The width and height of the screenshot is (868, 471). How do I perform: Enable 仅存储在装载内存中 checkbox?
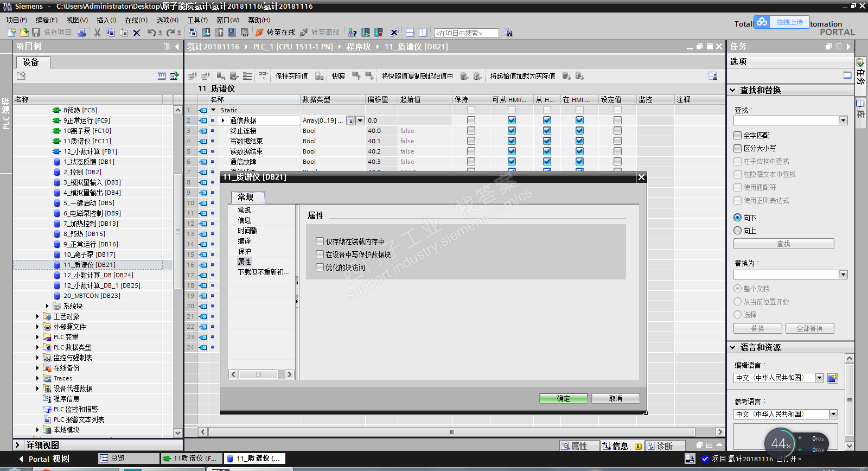[320, 241]
